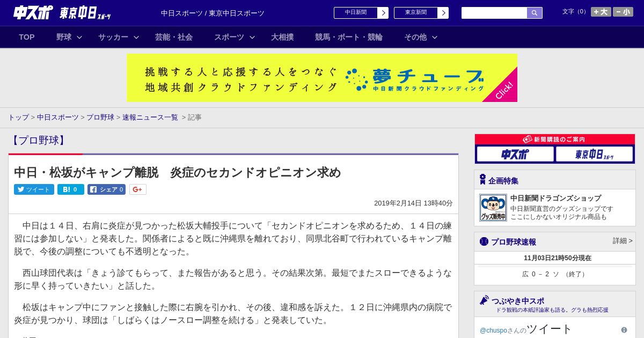The width and height of the screenshot is (644, 338).
Task: Bookmark article with Hatena B! button
Action: [71, 189]
